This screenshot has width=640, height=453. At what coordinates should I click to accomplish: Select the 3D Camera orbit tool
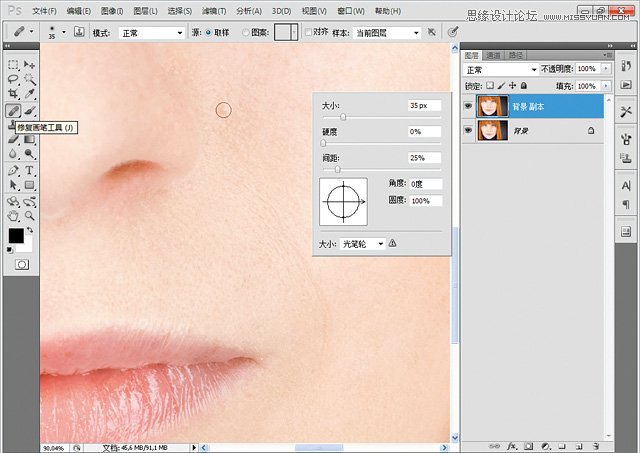coord(29,202)
